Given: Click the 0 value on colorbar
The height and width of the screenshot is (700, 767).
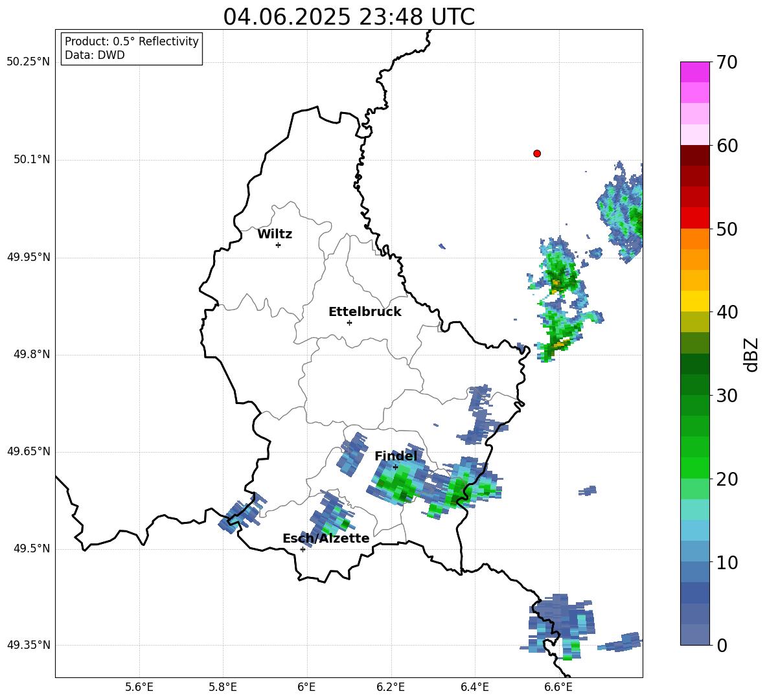Looking at the screenshot, I should 722,645.
